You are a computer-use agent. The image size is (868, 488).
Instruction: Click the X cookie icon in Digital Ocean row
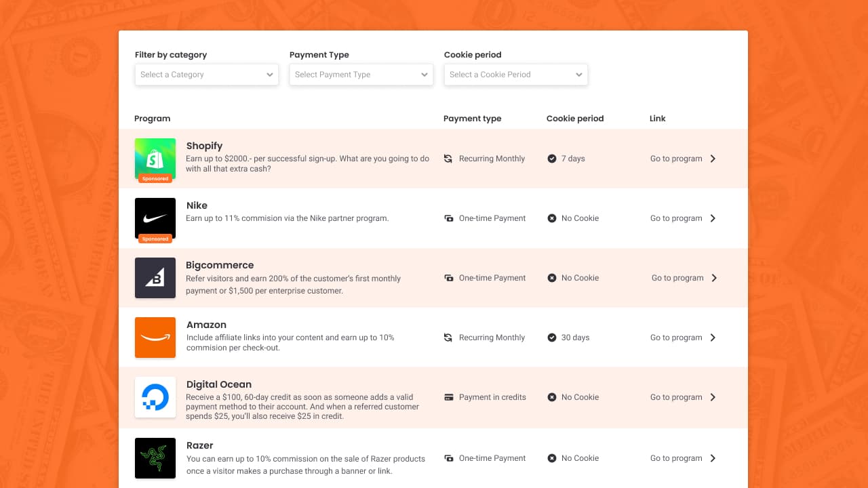coord(552,397)
